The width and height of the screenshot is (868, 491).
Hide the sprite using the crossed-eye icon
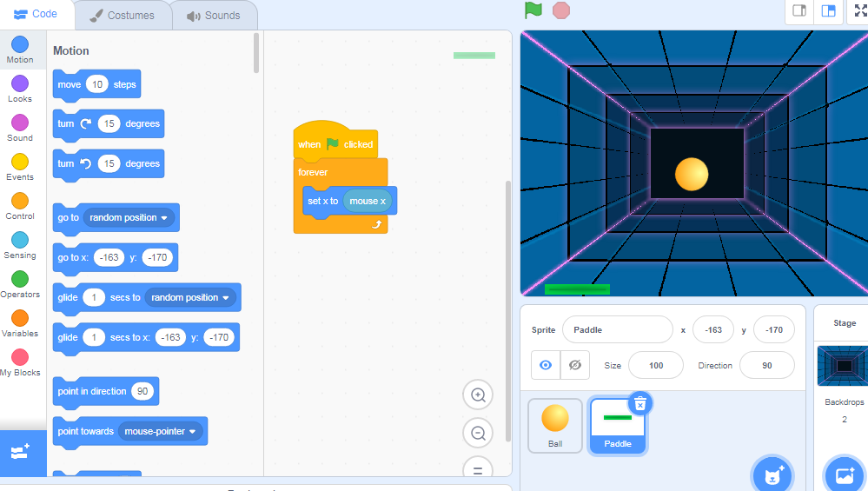(574, 365)
